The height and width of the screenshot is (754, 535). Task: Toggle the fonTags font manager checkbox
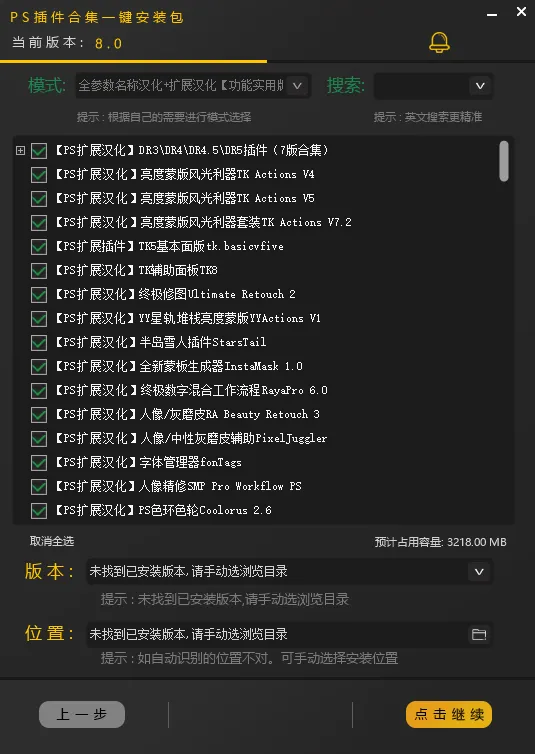39,463
